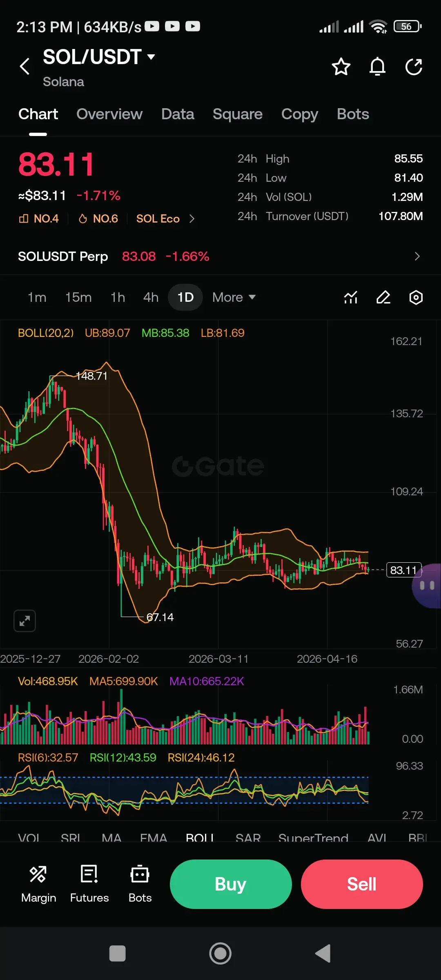The image size is (441, 980).
Task: Go back using the top-left arrow
Action: click(x=25, y=67)
